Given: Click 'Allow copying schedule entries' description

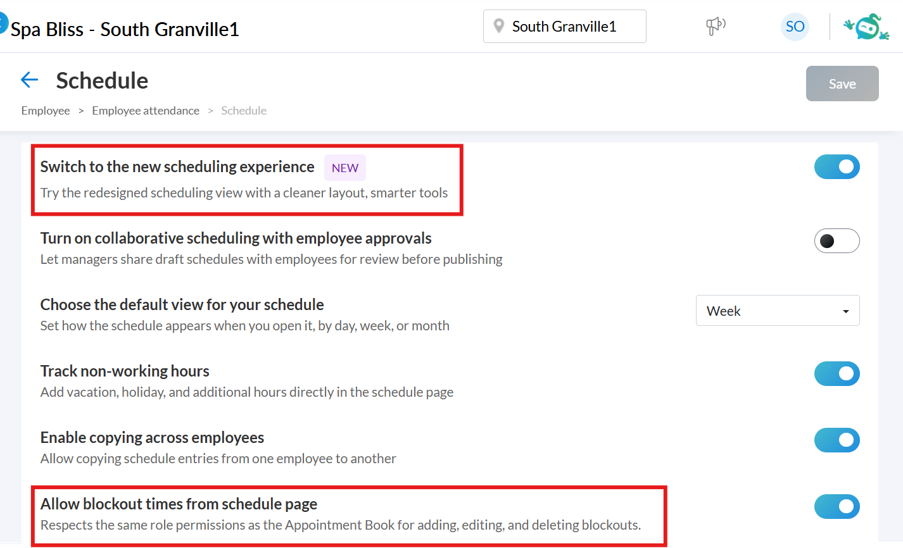Looking at the screenshot, I should (x=218, y=459).
